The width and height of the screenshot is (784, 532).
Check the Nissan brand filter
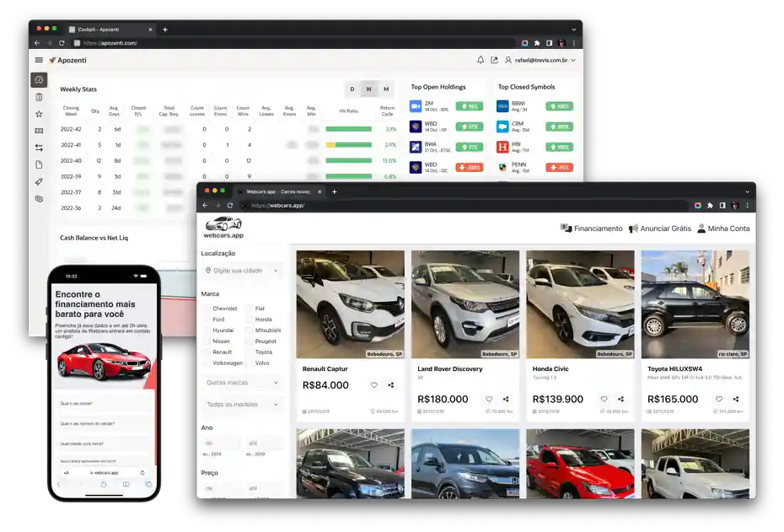tap(207, 341)
